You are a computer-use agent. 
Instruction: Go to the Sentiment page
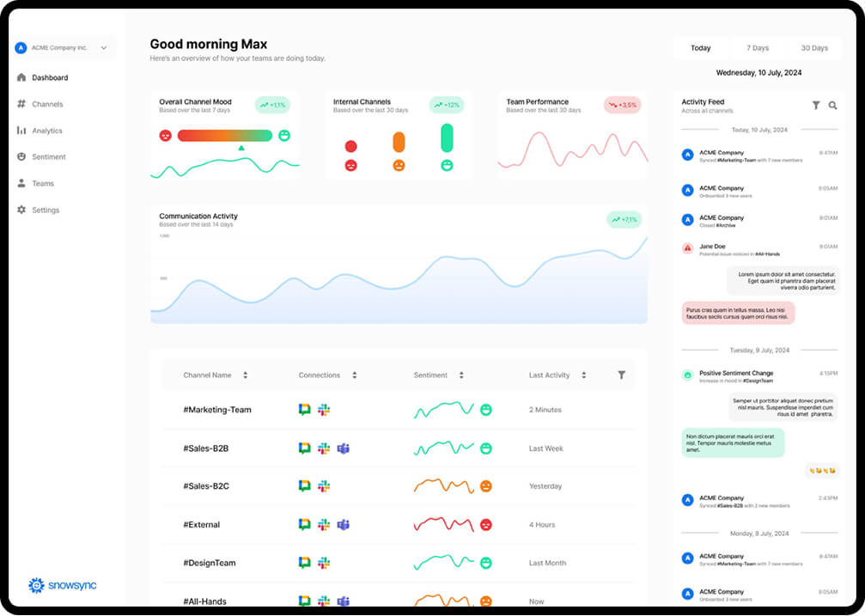(x=49, y=157)
